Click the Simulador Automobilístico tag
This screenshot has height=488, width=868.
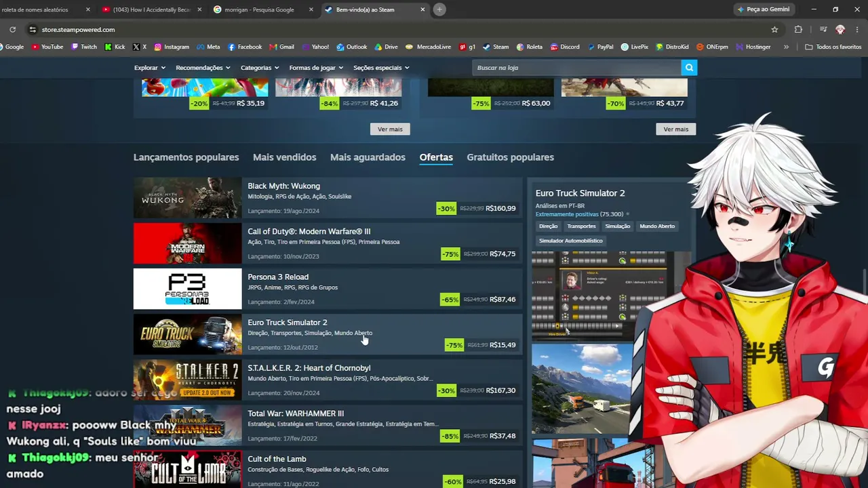pyautogui.click(x=570, y=241)
